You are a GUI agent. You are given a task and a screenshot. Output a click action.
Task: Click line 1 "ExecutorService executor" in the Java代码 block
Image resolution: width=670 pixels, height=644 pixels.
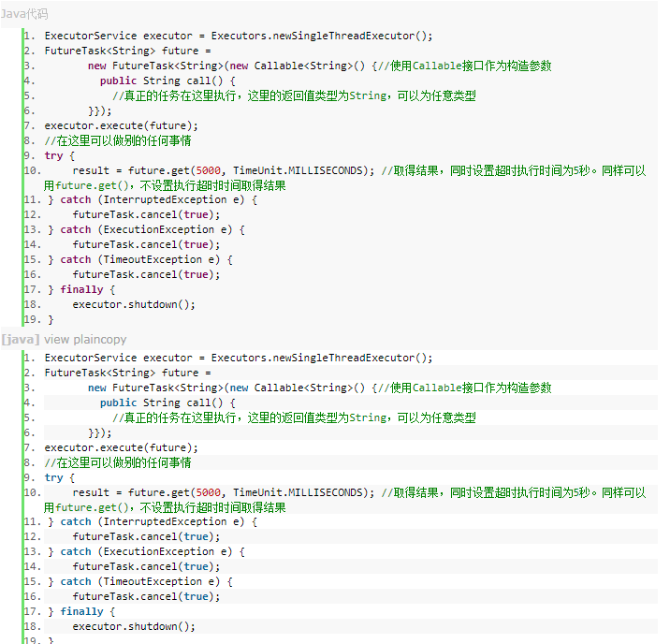118,36
